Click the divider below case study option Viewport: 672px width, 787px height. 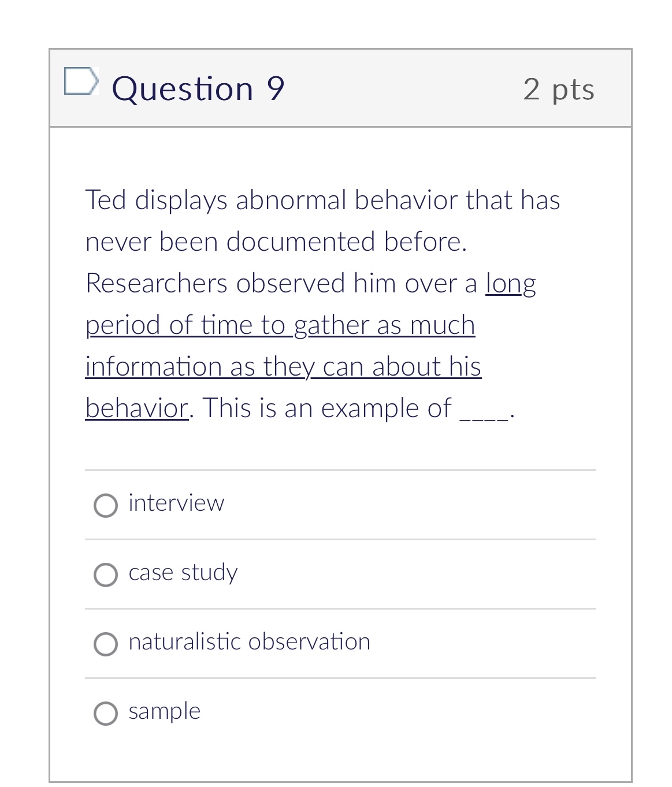[x=340, y=609]
